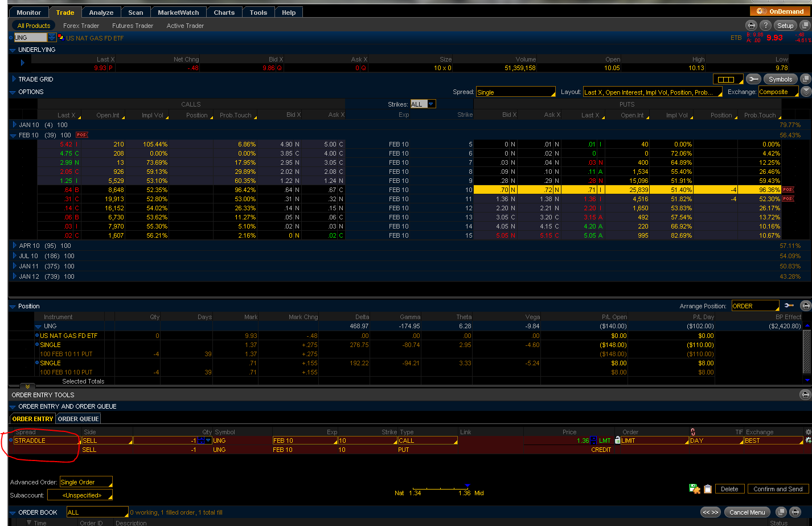Viewport: 812px width, 526px height.
Task: Click the limit price 1.36 stepper arrows
Action: (x=593, y=441)
